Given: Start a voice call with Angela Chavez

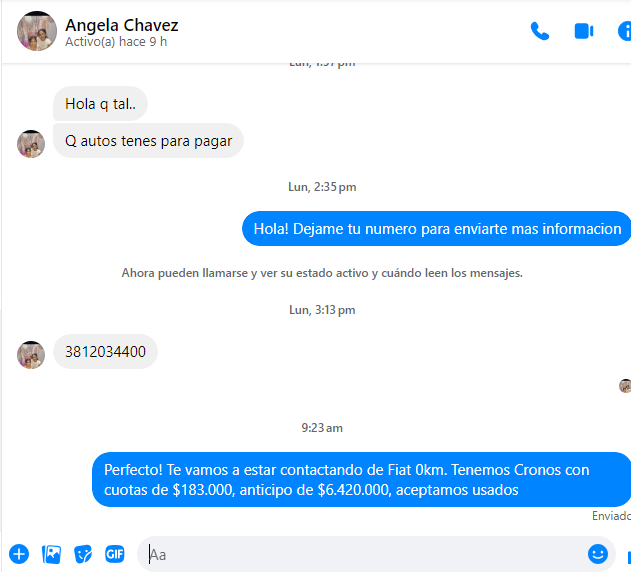Looking at the screenshot, I should coord(540,31).
